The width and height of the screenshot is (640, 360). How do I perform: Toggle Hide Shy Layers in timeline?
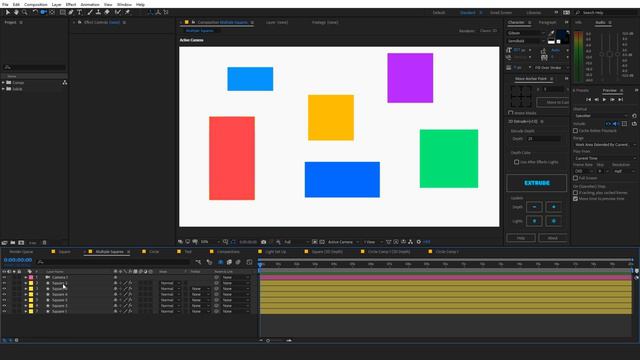pyautogui.click(x=220, y=262)
